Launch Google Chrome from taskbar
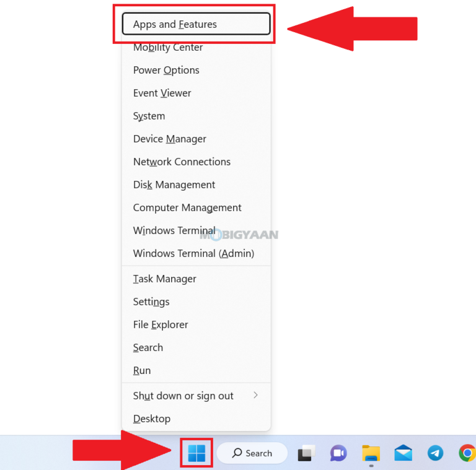Viewport: 476px width, 470px height. click(x=467, y=453)
